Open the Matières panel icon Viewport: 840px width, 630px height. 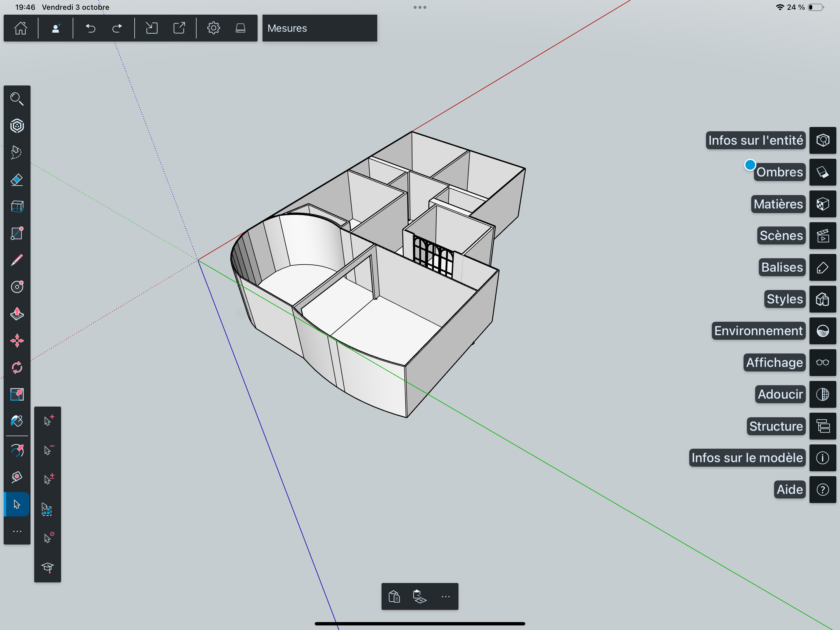pyautogui.click(x=823, y=204)
